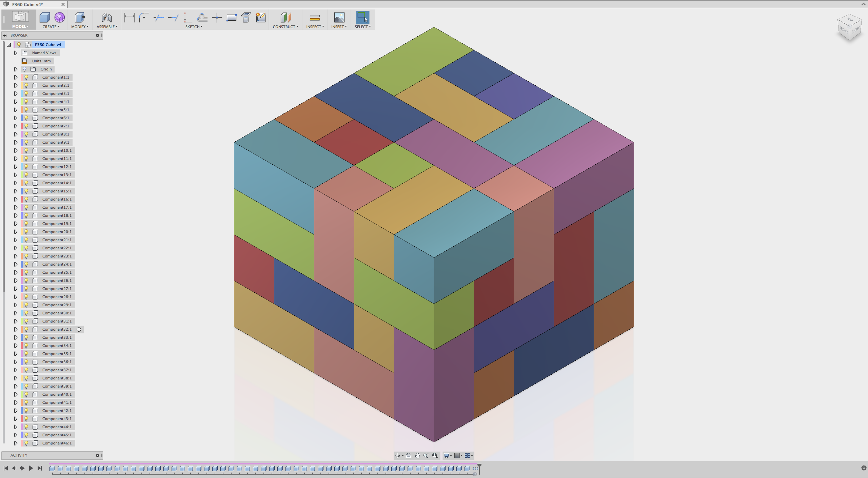
Task: Hide Component32:1 using its lightbulb
Action: [26, 329]
